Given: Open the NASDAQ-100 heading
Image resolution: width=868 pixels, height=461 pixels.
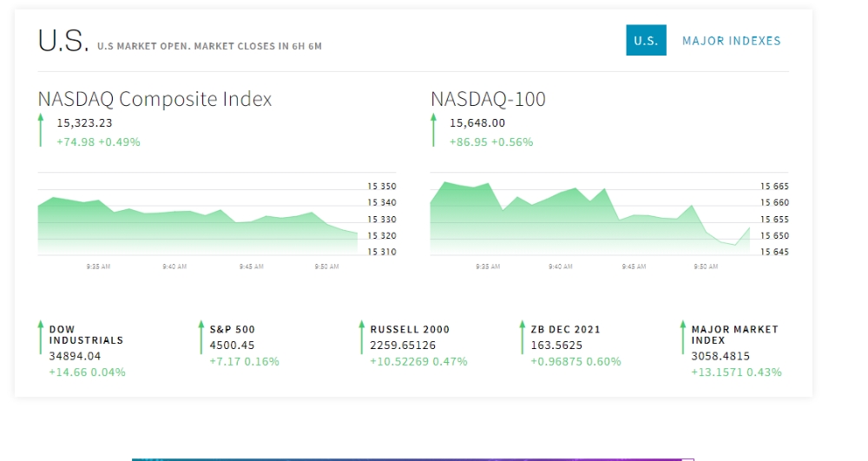Looking at the screenshot, I should pos(488,99).
